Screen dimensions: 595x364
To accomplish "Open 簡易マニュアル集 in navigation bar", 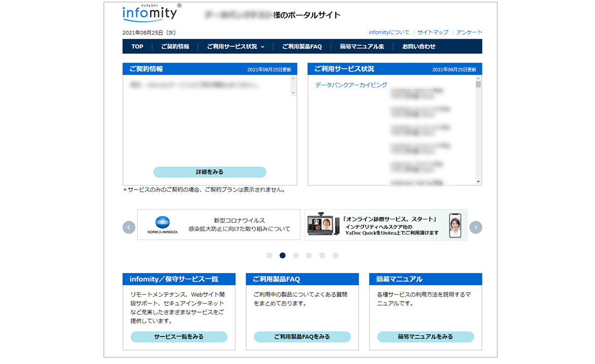I will point(362,46).
